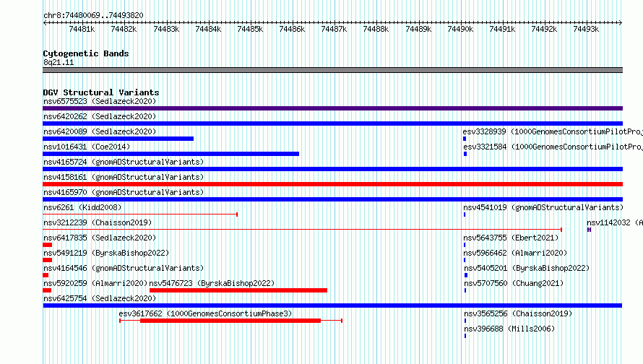
Task: Click tiny blue mark under nsv396688
Action: pyautogui.click(x=465, y=336)
